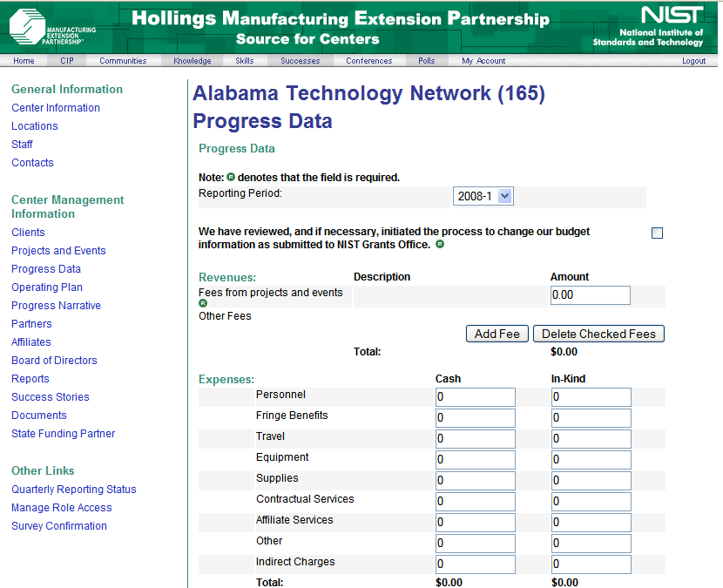Screen dimensions: 723x588
Task: Click the Contractual Services Cash field
Action: tap(476, 501)
